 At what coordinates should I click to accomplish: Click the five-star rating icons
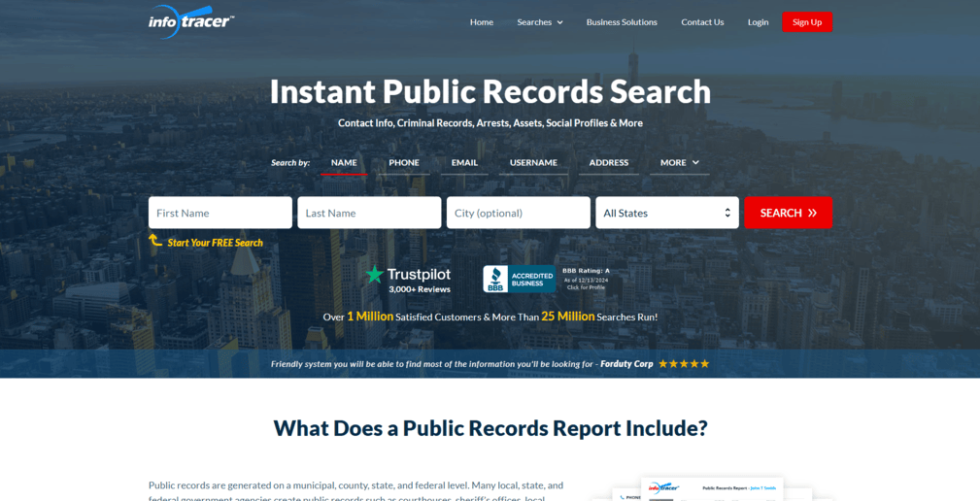click(684, 364)
